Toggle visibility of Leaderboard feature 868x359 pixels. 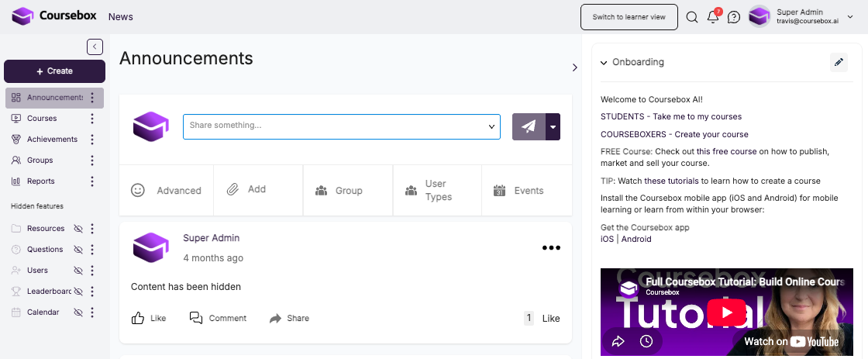coord(78,292)
